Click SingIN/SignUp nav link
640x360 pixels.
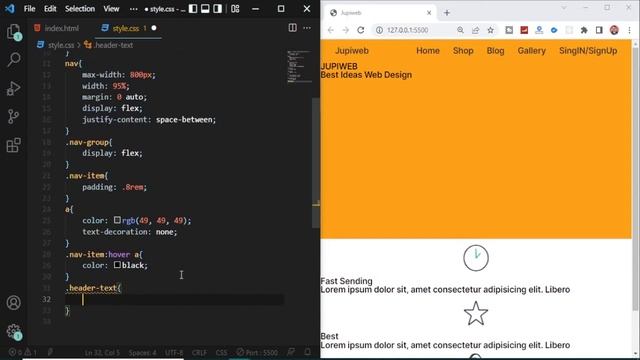pyautogui.click(x=588, y=51)
